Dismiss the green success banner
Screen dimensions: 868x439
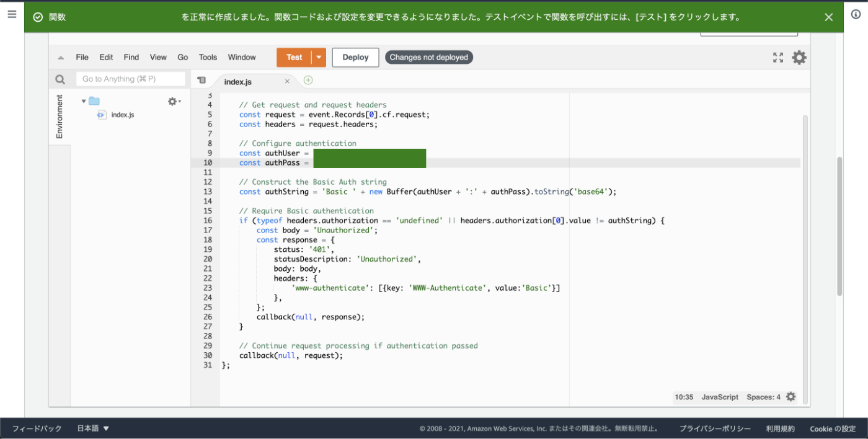pyautogui.click(x=828, y=17)
